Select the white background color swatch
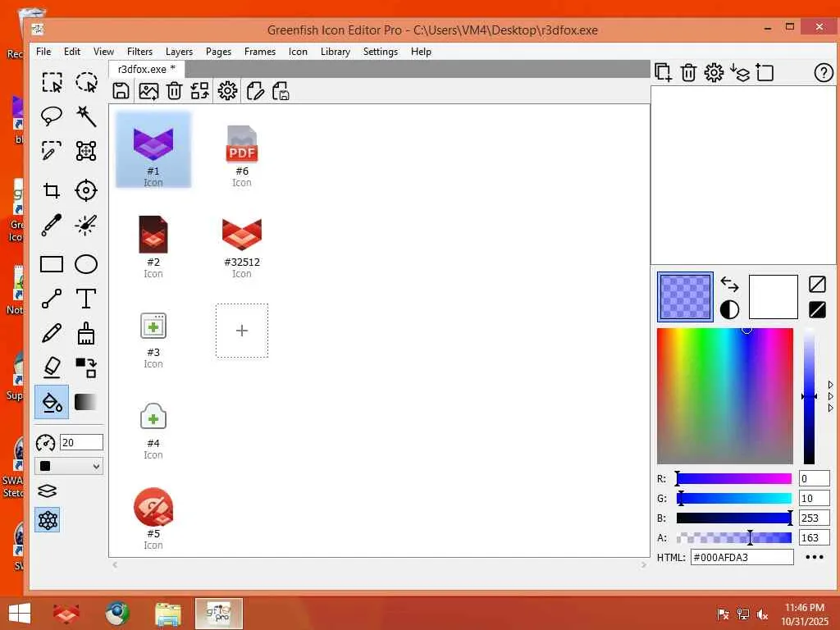This screenshot has height=630, width=840. click(773, 297)
